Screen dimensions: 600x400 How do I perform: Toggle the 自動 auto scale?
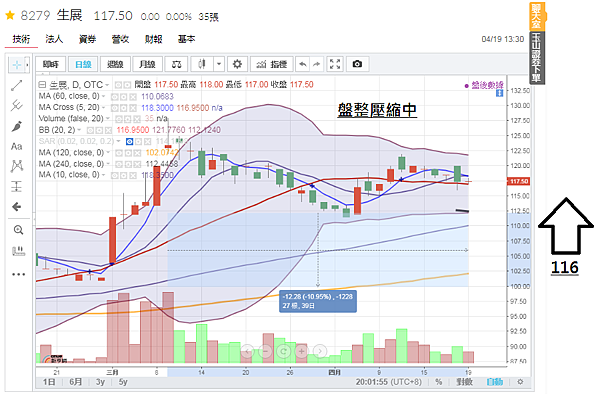coord(494,382)
